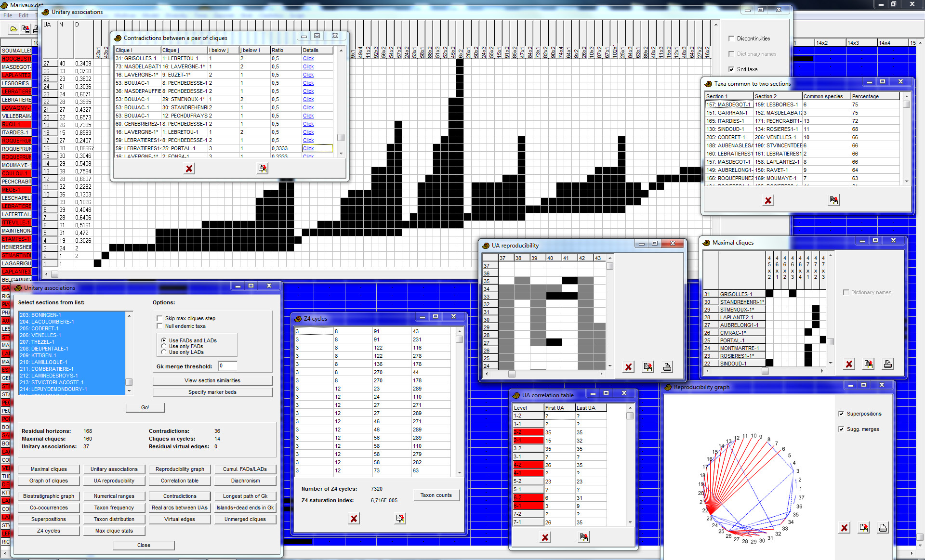Open View section similarities
Viewport: 925px width, 560px height.
(212, 380)
